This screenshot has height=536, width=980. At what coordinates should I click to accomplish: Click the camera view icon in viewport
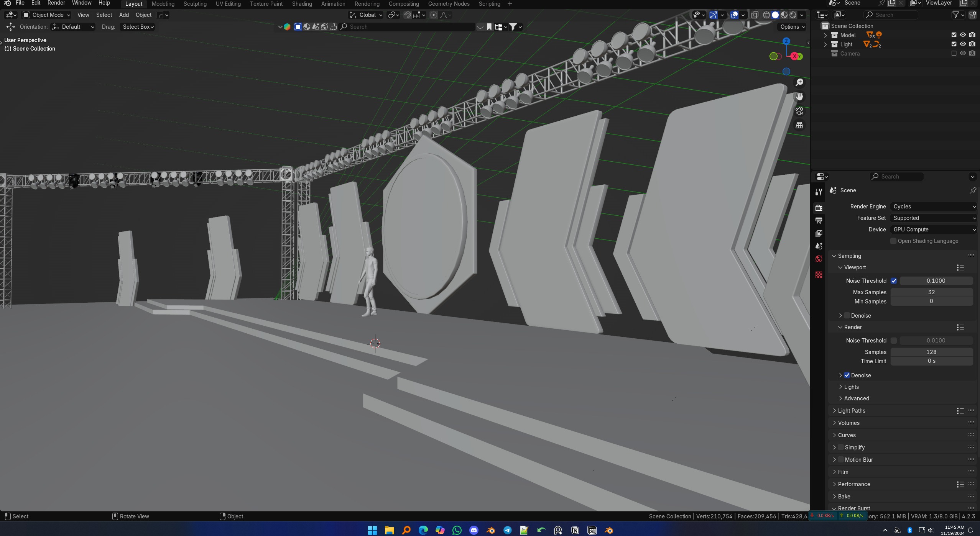tap(799, 111)
